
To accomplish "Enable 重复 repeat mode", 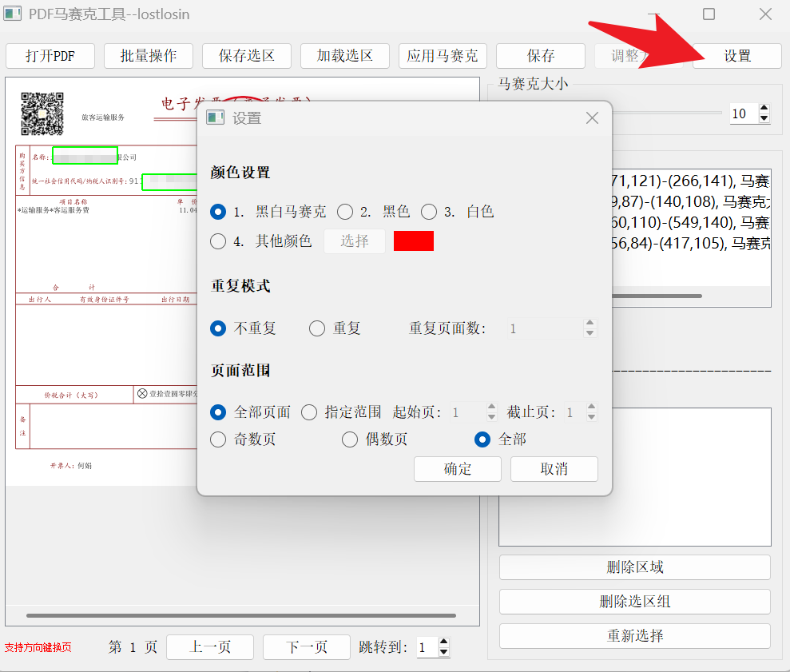I will [316, 328].
